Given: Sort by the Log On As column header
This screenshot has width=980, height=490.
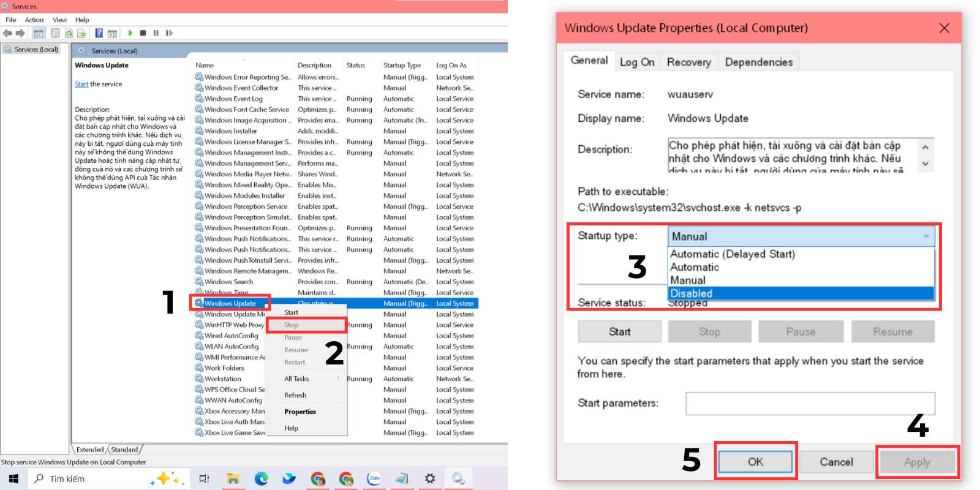Looking at the screenshot, I should [451, 65].
